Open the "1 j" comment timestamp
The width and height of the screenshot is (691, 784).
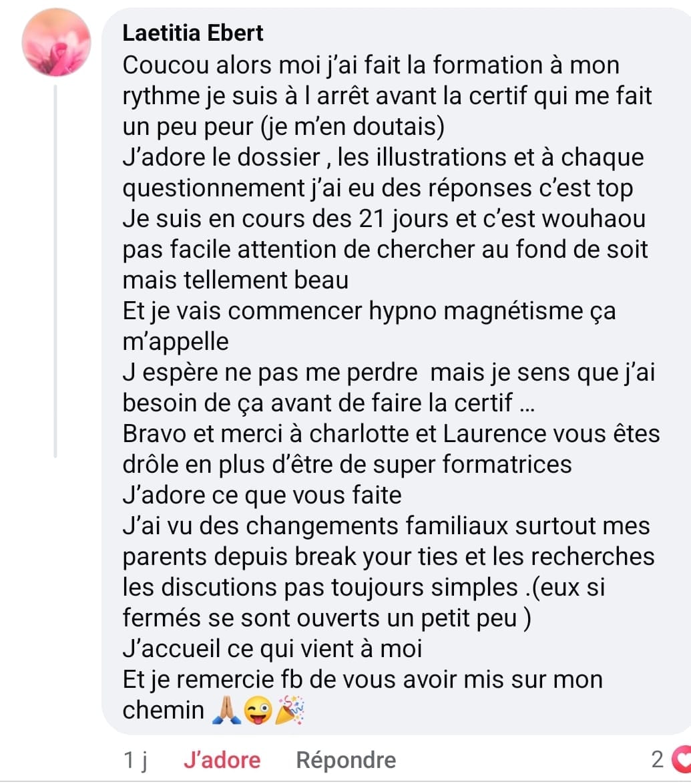(x=135, y=760)
